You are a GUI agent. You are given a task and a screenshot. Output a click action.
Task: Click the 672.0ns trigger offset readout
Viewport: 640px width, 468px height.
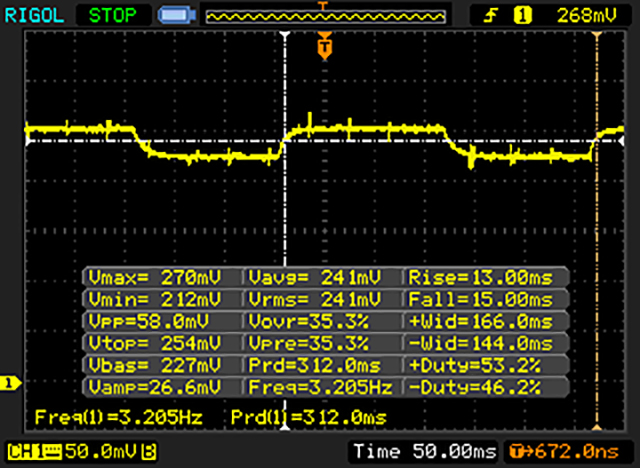coord(564,452)
